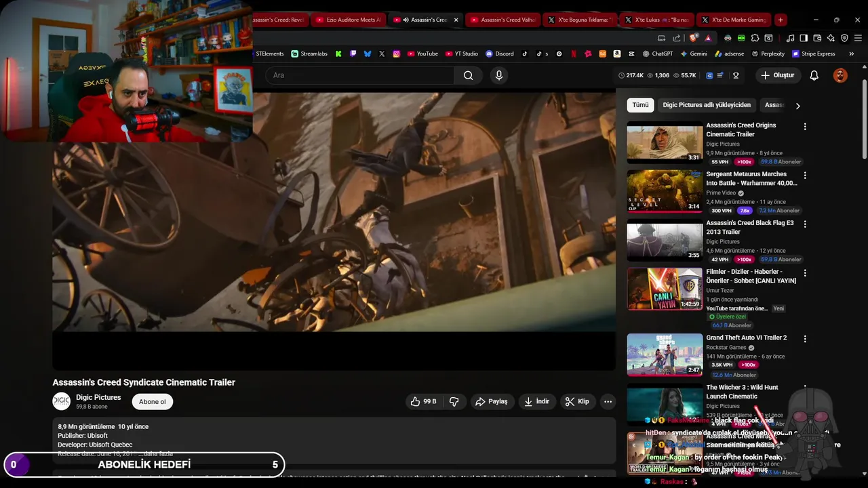The width and height of the screenshot is (868, 488).
Task: Open the X bookmark icon in bookmarks bar
Action: (382, 54)
